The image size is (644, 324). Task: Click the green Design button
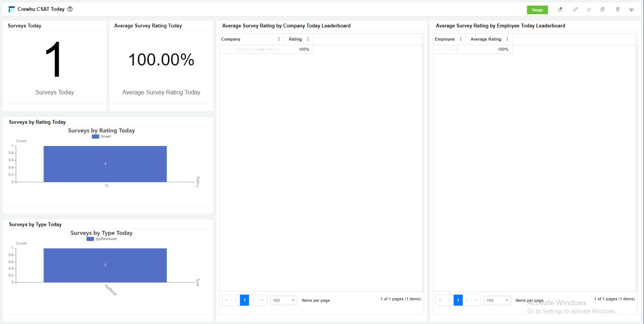tap(537, 10)
